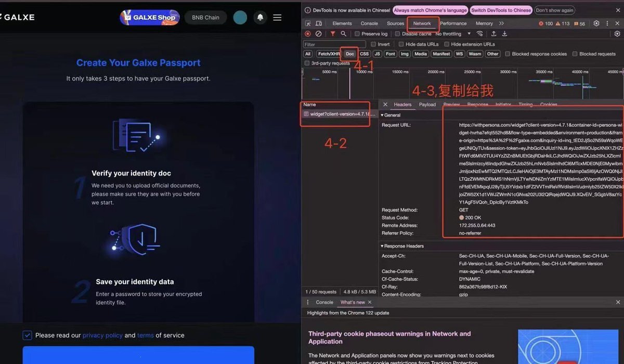Open the Payload tab of request details

(427, 105)
